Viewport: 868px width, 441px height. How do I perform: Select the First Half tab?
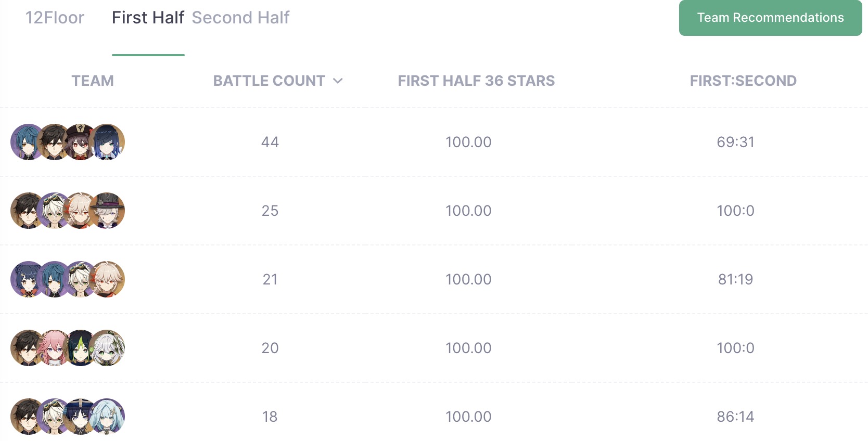(x=148, y=18)
